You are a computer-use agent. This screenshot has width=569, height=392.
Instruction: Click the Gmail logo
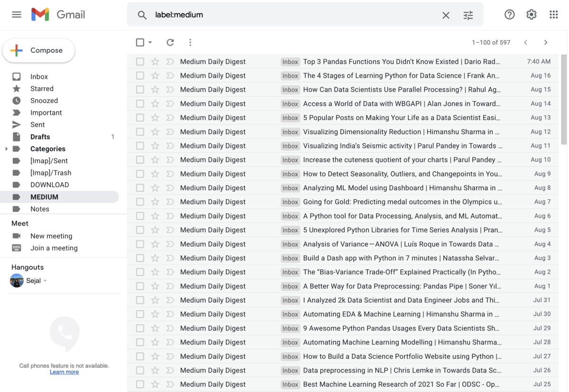point(58,15)
